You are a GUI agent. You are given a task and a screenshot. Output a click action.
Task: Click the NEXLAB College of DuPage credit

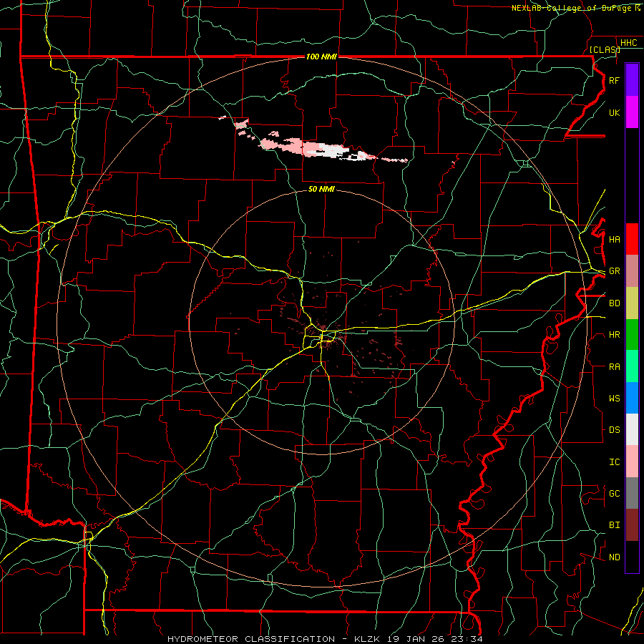[x=575, y=8]
